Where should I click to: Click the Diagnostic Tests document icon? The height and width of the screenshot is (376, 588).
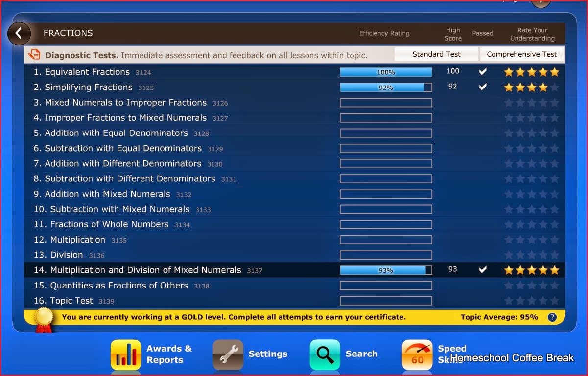click(x=34, y=54)
